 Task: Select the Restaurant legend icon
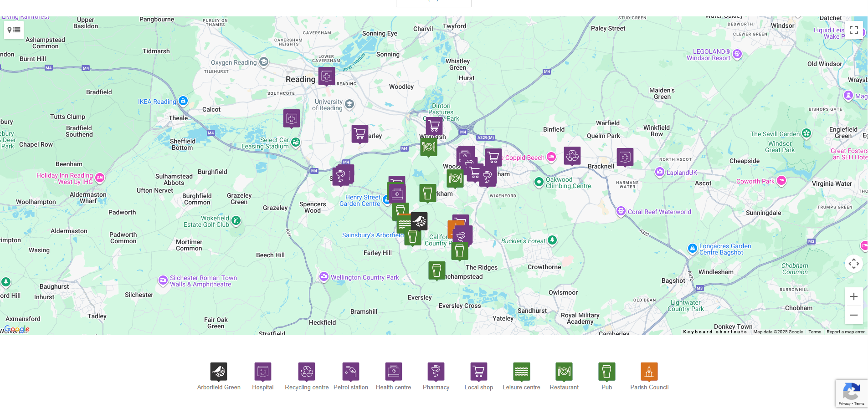[564, 371]
